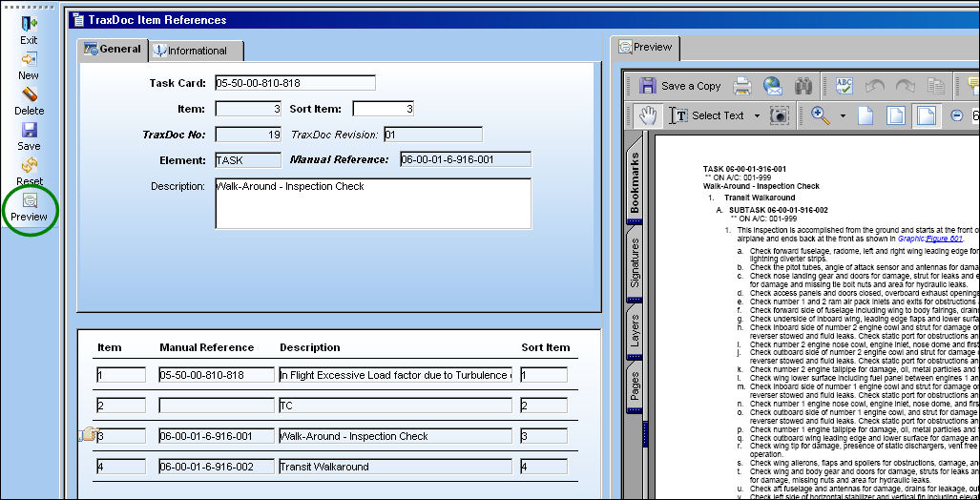Switch to the Informational tab

pos(197,51)
